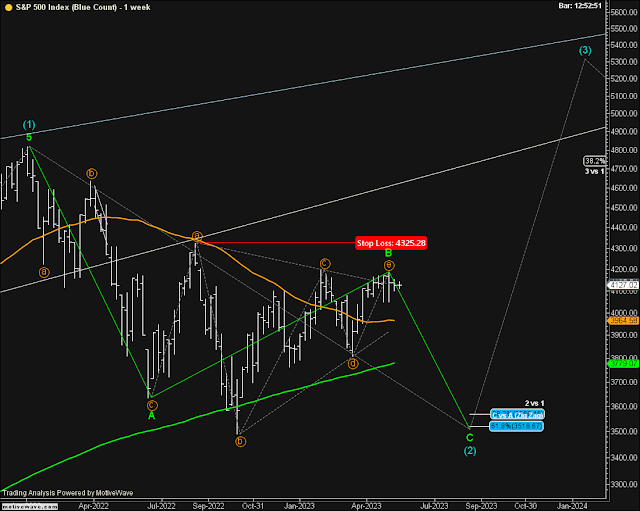The width and height of the screenshot is (640, 511).
Task: Click the green moving average price tag 3779.07
Action: pos(624,363)
